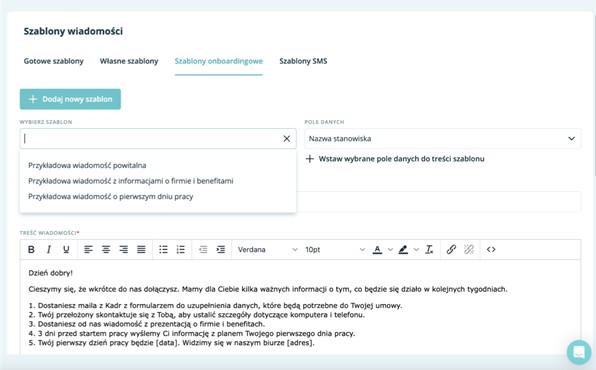Open the text color picker arrow

tap(390, 249)
